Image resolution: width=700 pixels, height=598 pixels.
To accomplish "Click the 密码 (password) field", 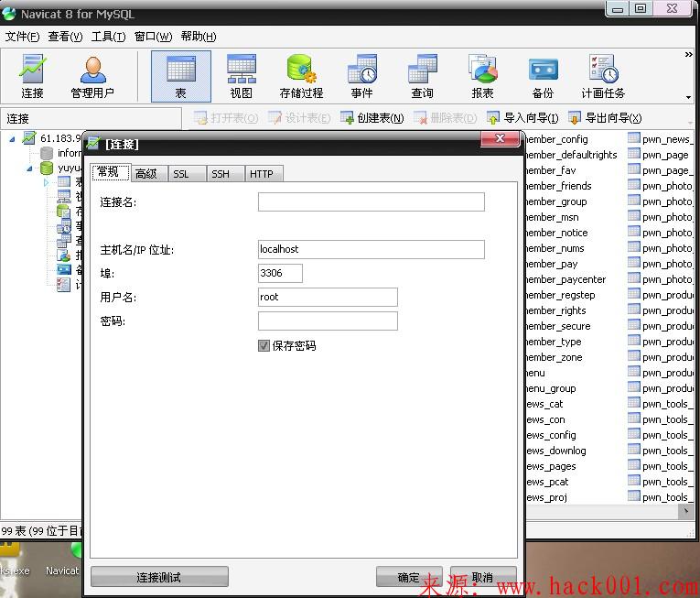I will pyautogui.click(x=328, y=321).
